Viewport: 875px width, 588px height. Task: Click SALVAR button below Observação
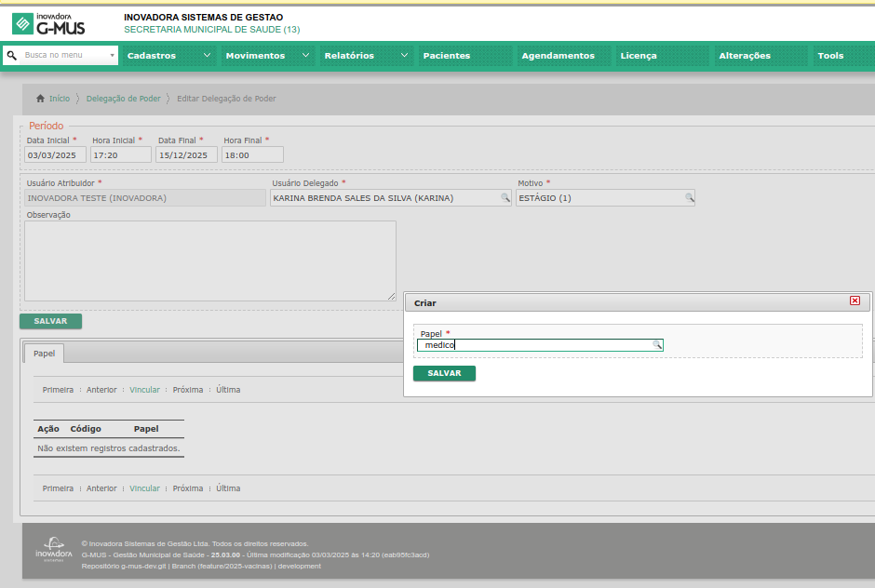click(x=51, y=321)
